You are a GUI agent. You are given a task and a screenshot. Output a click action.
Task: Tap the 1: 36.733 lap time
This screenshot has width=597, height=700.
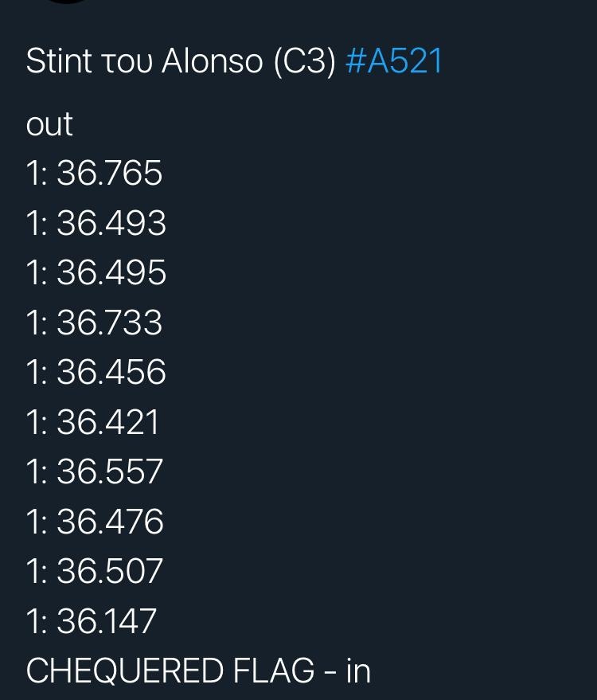coord(94,323)
